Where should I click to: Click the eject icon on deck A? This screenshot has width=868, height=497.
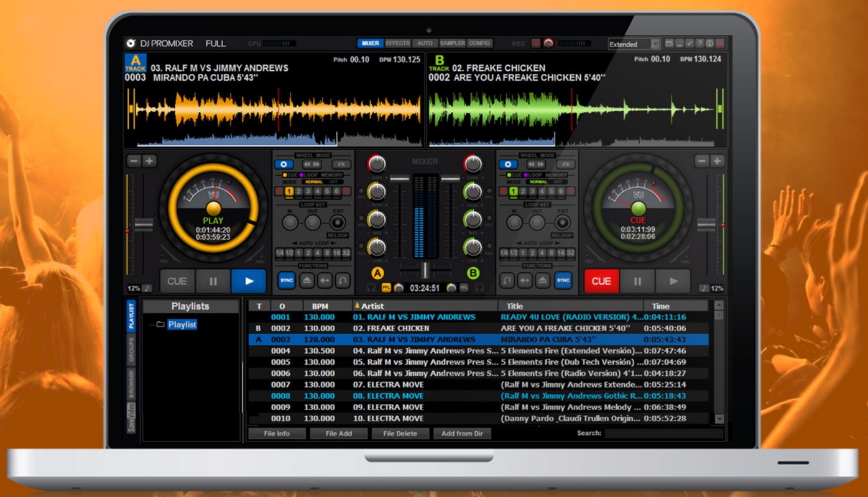coord(306,281)
